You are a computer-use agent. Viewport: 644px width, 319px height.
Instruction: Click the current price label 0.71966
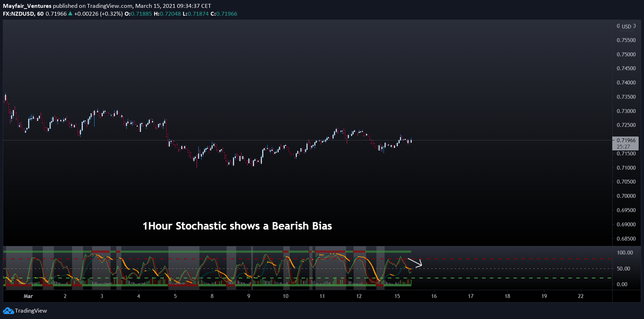click(626, 140)
